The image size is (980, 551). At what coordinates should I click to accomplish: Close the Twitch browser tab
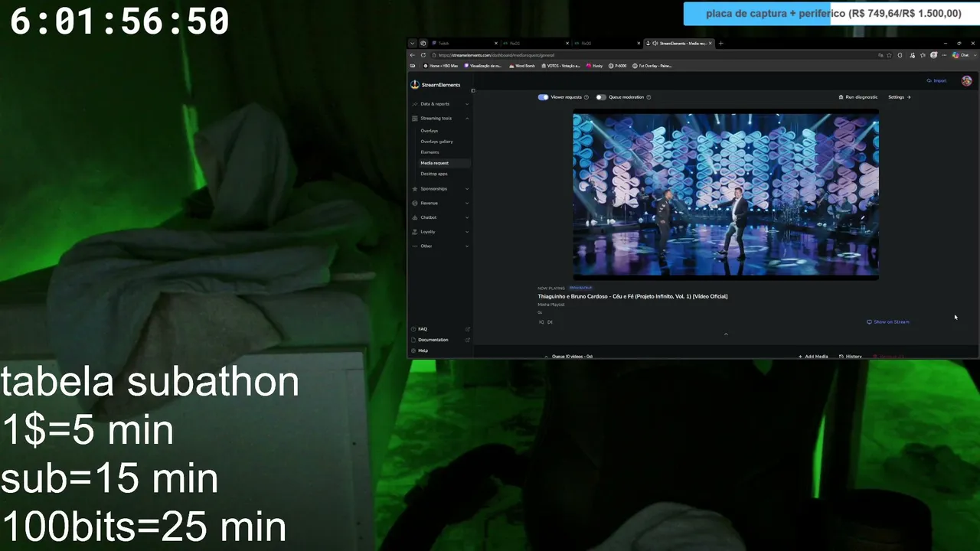[496, 44]
